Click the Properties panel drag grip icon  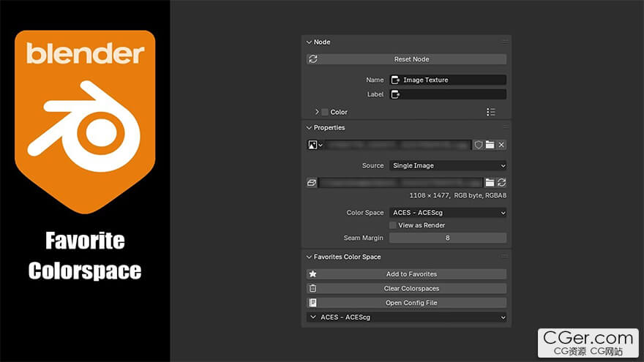pos(505,127)
